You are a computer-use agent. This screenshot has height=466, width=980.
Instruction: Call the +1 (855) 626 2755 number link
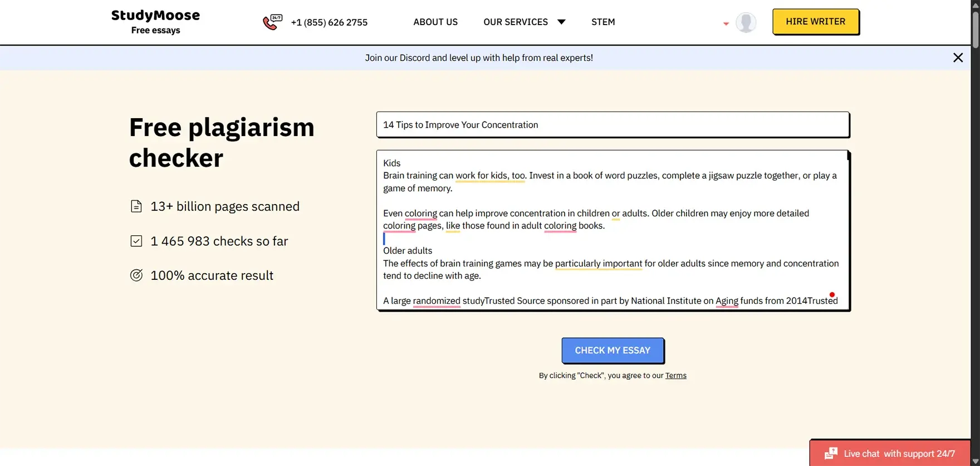[x=329, y=23]
